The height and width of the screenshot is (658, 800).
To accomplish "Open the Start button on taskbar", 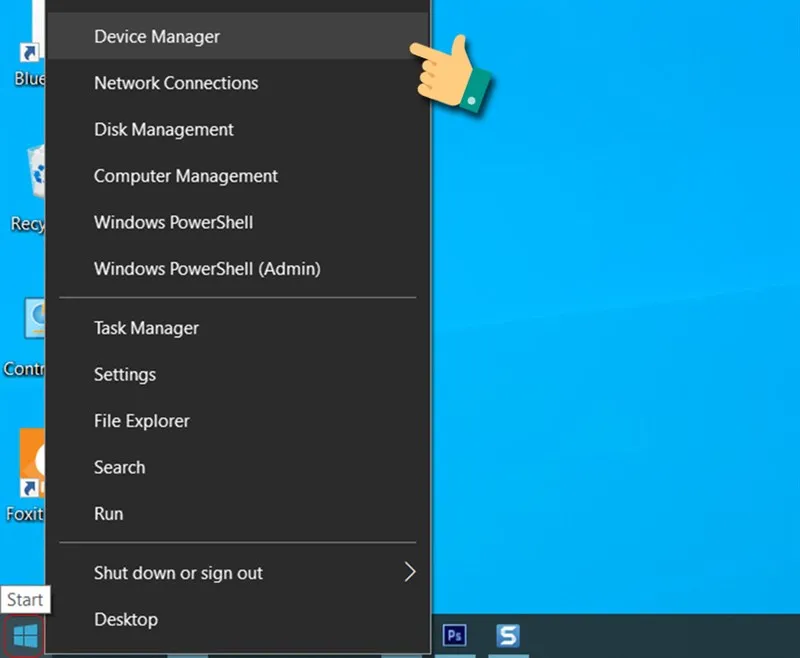I will (x=24, y=635).
